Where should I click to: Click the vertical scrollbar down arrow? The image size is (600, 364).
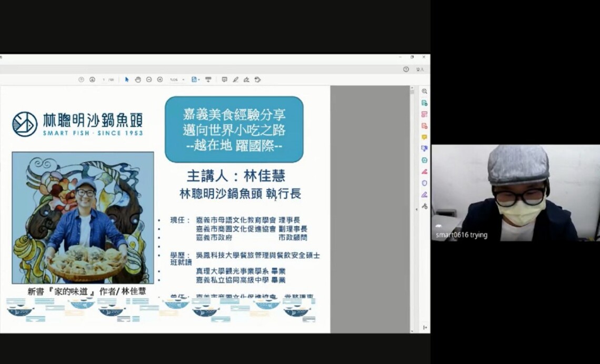pos(412,331)
